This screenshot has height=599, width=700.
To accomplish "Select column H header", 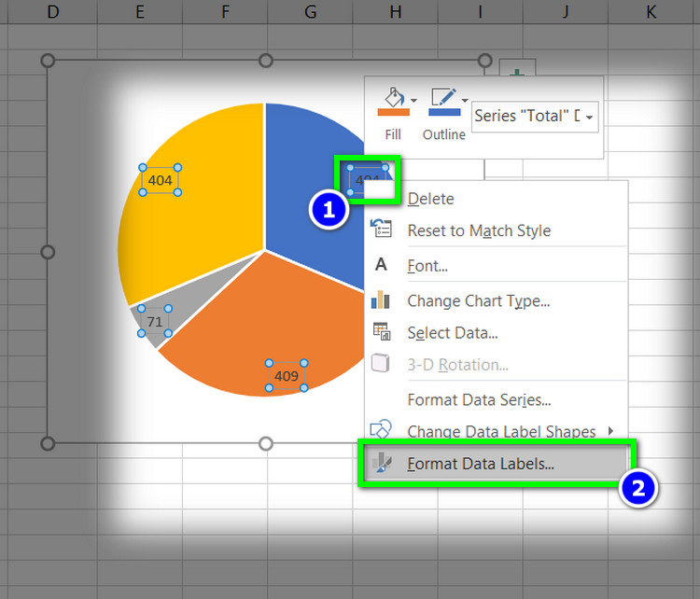I will 396,11.
